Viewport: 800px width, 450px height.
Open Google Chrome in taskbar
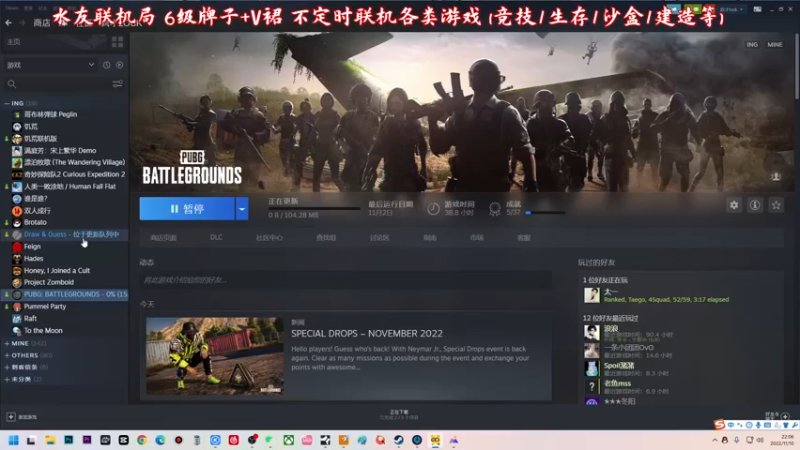coord(142,440)
